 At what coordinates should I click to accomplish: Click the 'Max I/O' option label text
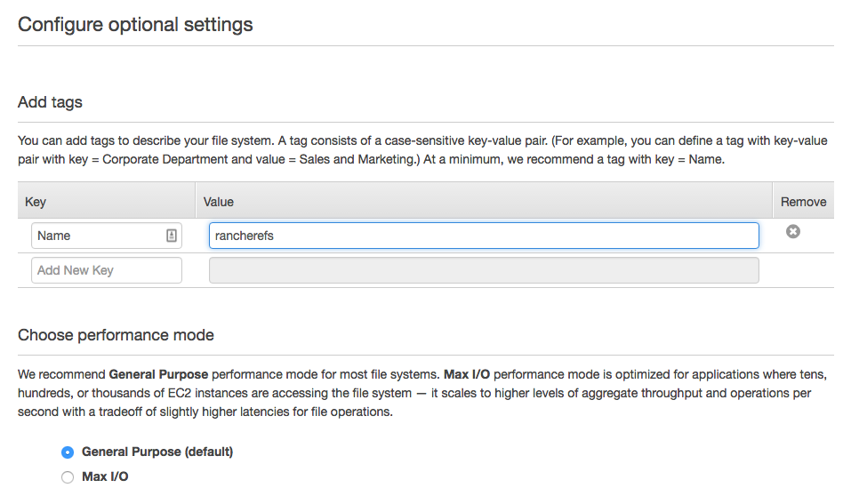(x=105, y=476)
